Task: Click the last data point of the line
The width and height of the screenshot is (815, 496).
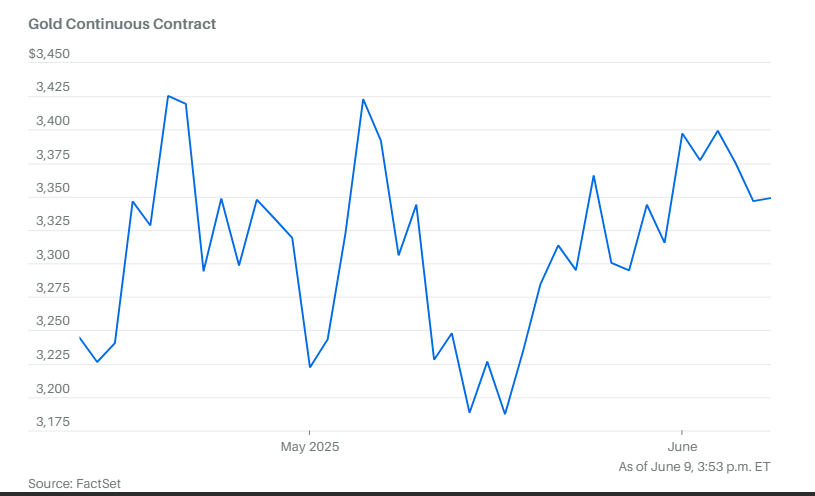Action: [x=770, y=198]
